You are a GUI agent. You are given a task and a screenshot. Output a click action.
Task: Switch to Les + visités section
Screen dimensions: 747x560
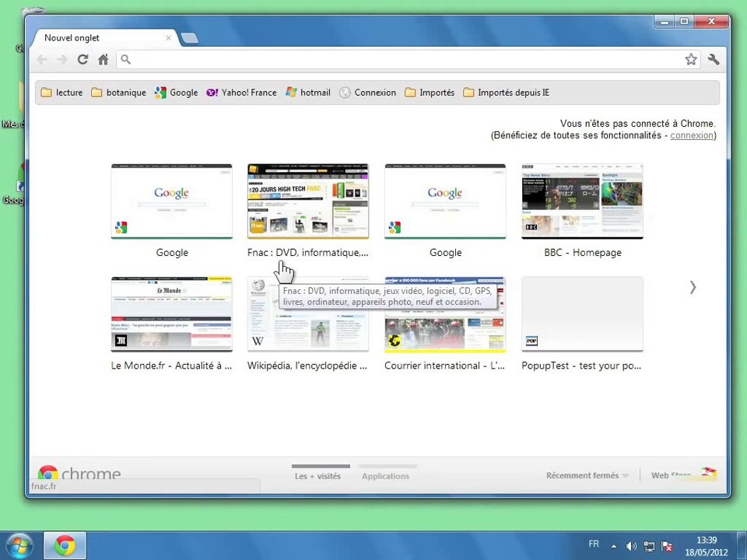317,476
